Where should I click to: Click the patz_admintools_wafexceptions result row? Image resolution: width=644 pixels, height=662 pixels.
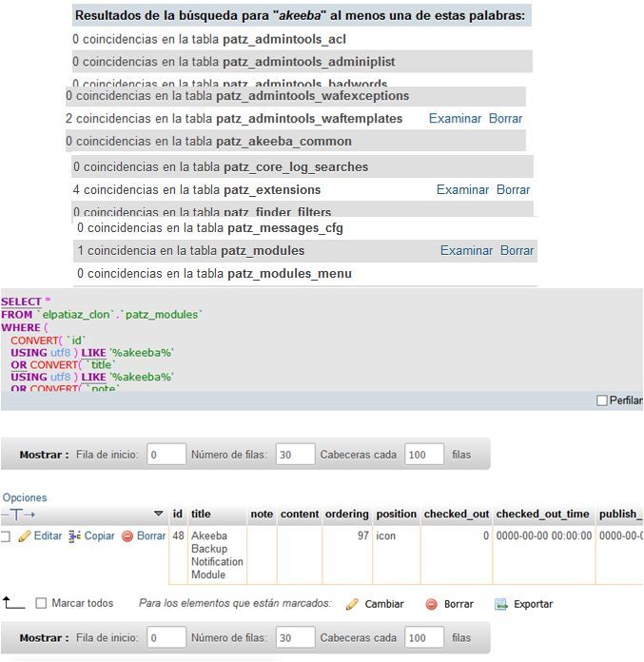point(296,96)
